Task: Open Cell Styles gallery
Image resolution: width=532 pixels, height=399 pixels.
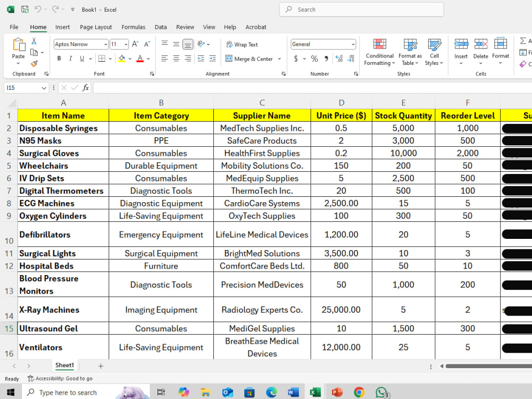Action: point(434,52)
